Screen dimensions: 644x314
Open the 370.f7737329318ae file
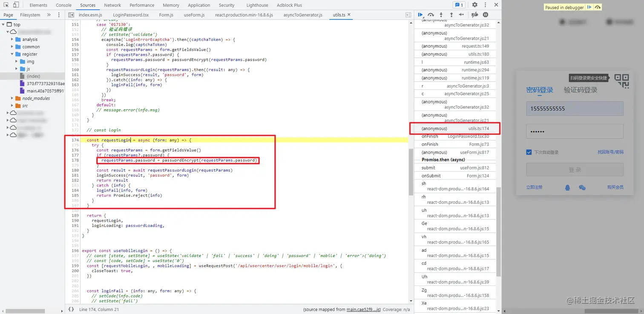[x=46, y=83]
